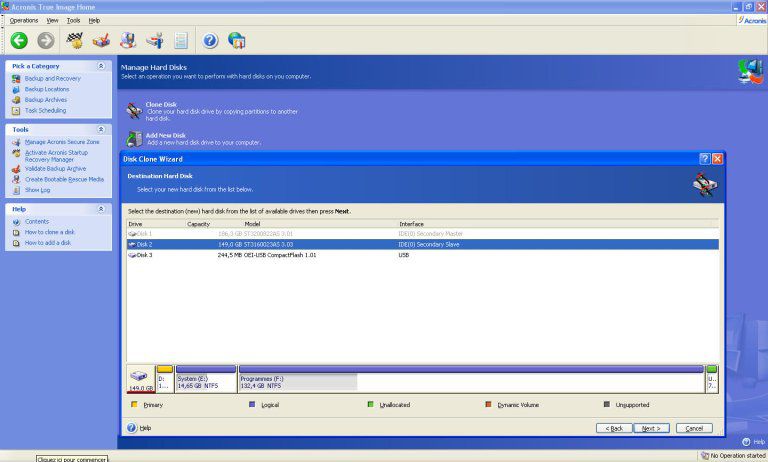Click the Drive column header
The image size is (768, 462).
click(156, 224)
